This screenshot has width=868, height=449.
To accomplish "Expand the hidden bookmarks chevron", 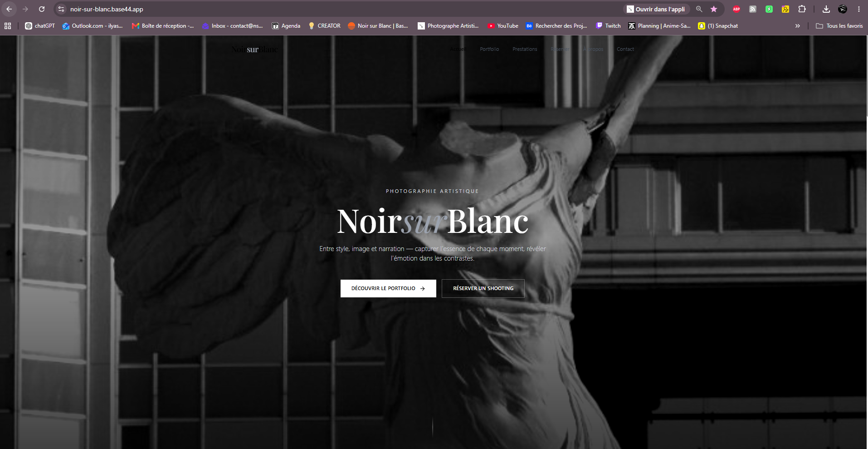I will (798, 26).
